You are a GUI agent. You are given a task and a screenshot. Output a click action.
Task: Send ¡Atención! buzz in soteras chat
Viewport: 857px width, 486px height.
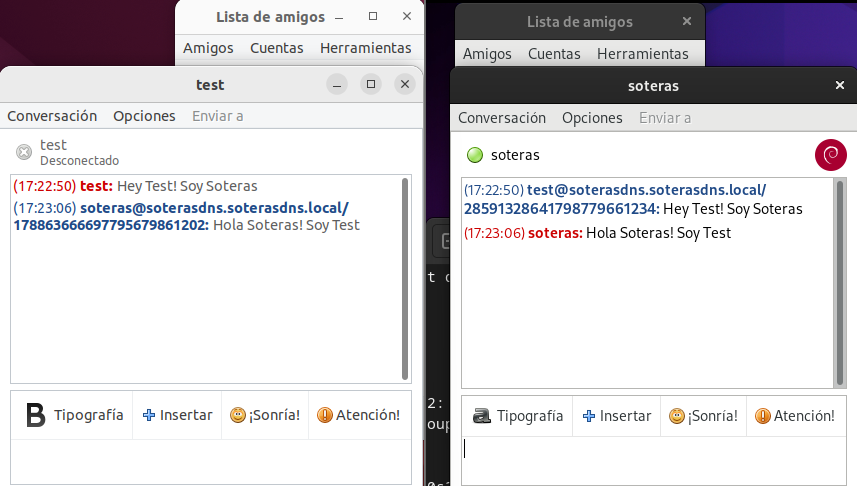[x=794, y=416]
